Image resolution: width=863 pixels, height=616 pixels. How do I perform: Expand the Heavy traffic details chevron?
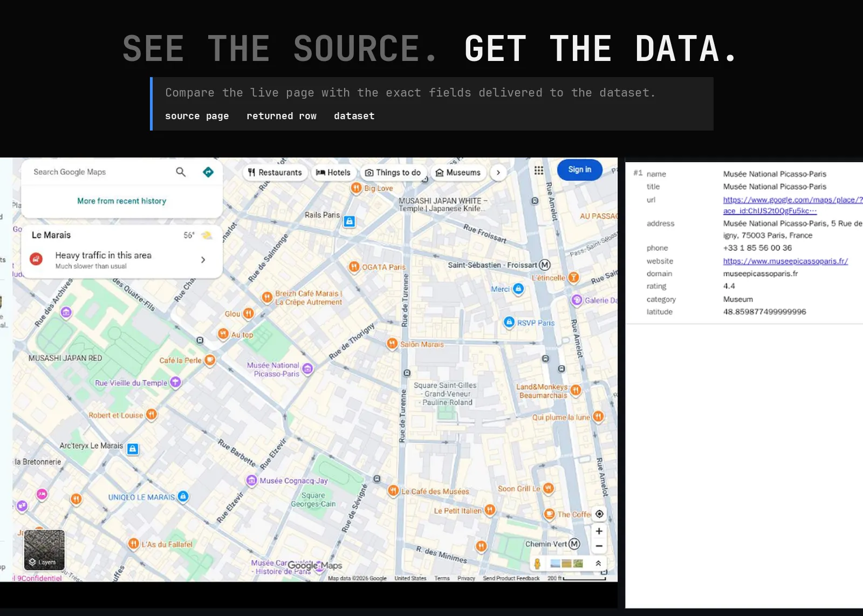[203, 259]
